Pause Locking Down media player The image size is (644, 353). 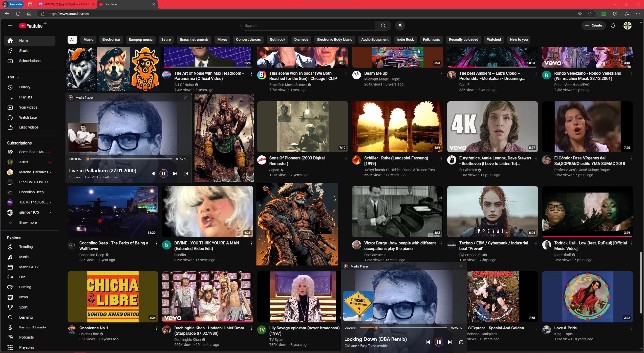(x=439, y=342)
